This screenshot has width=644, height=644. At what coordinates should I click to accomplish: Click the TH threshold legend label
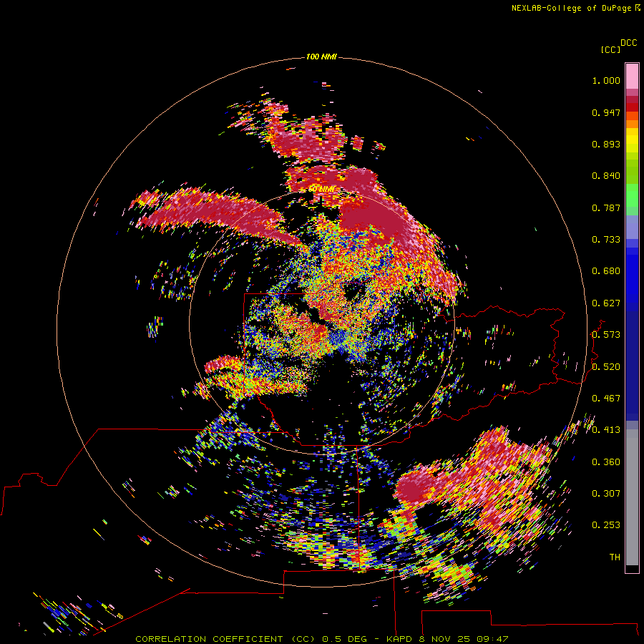point(615,557)
